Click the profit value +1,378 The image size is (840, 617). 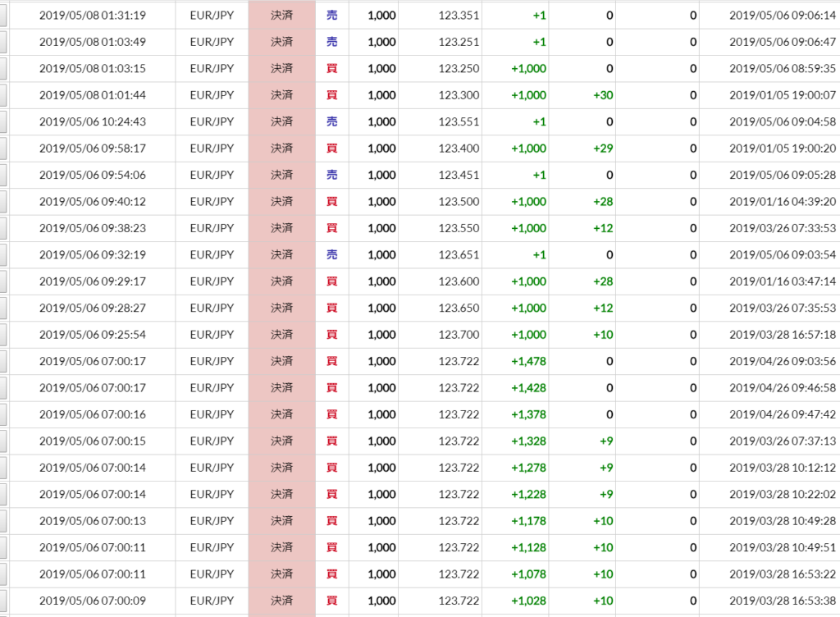[x=529, y=414]
